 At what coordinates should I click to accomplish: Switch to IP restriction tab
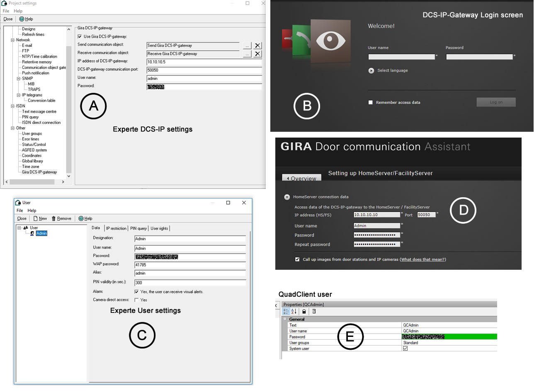116,228
